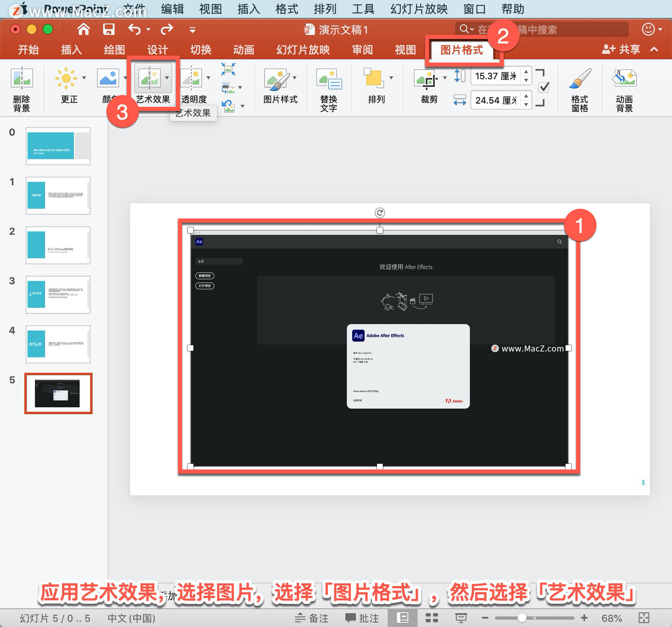Click the Alt Text (替换文字) icon
672x627 pixels.
pos(329,79)
